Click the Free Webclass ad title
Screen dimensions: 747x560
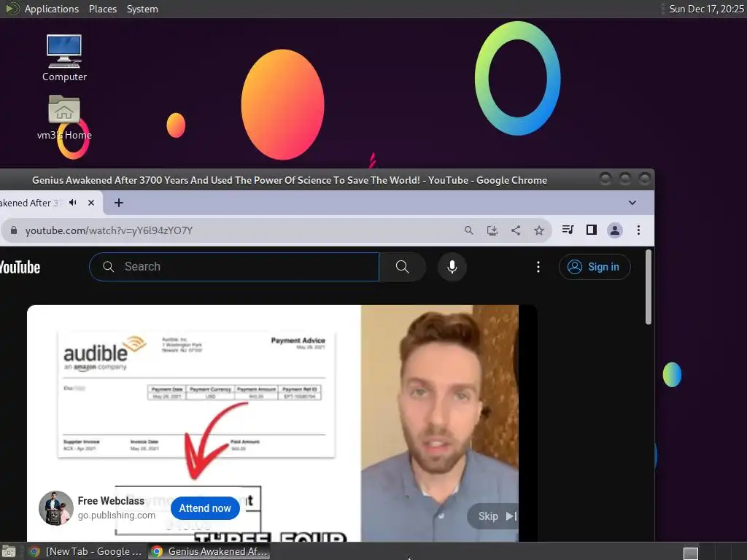point(111,501)
